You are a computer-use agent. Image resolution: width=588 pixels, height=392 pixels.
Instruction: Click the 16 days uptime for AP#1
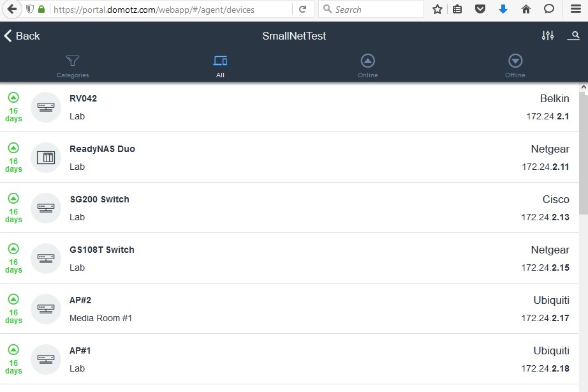point(13,367)
